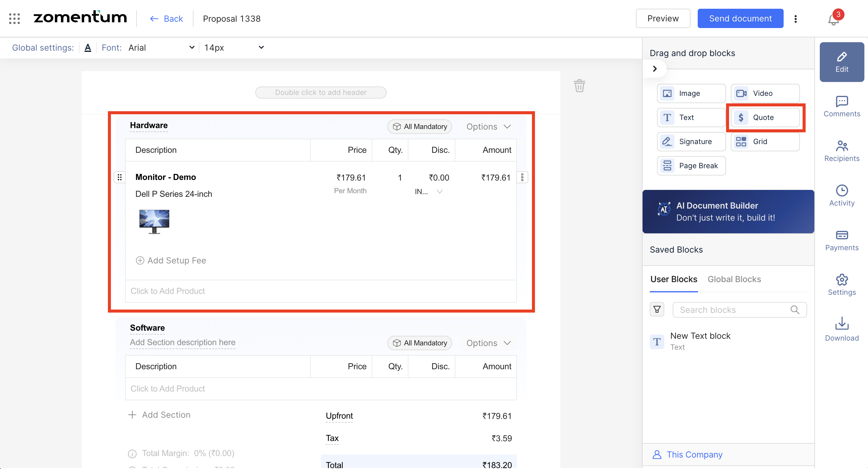
Task: Click the Send document button
Action: (740, 18)
